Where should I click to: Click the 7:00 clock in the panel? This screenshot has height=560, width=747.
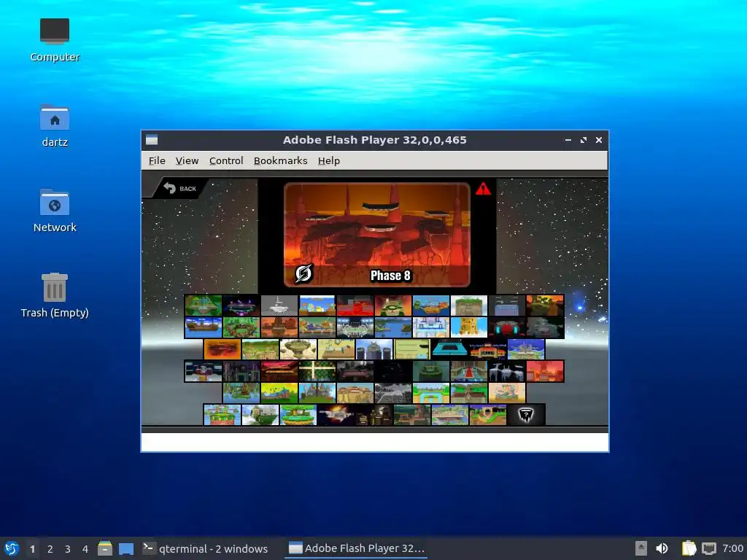click(732, 548)
